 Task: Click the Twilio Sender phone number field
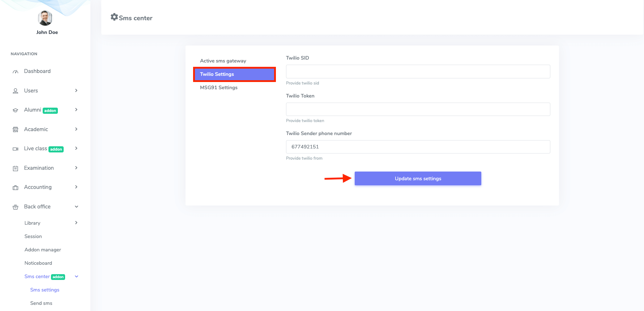click(418, 147)
